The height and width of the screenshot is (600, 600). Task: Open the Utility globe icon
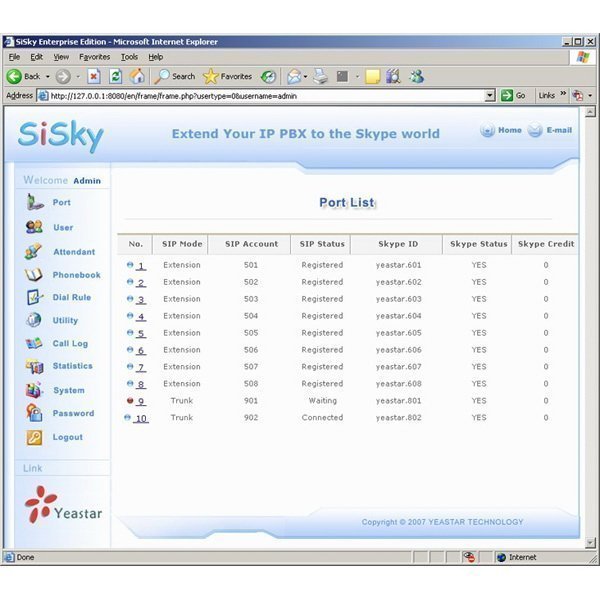[x=34, y=320]
